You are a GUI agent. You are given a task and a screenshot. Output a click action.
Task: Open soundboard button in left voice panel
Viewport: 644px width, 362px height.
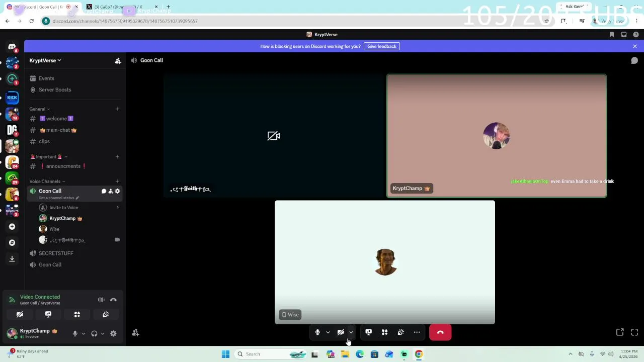click(x=106, y=314)
